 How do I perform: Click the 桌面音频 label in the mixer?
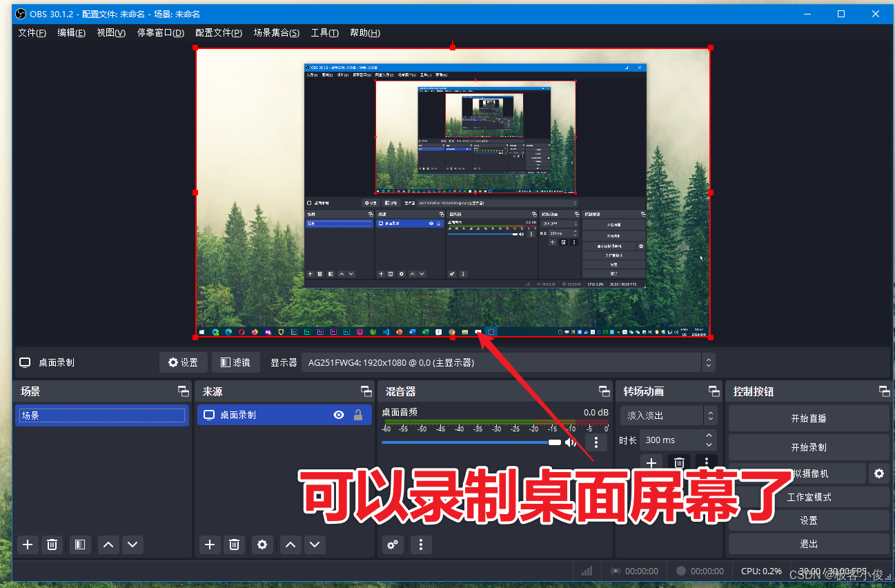[400, 412]
